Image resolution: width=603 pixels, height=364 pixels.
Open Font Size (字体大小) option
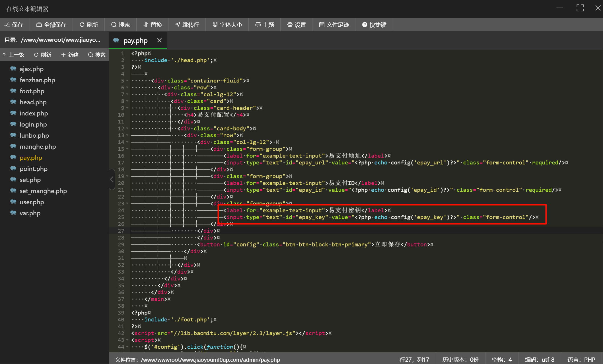click(x=227, y=25)
